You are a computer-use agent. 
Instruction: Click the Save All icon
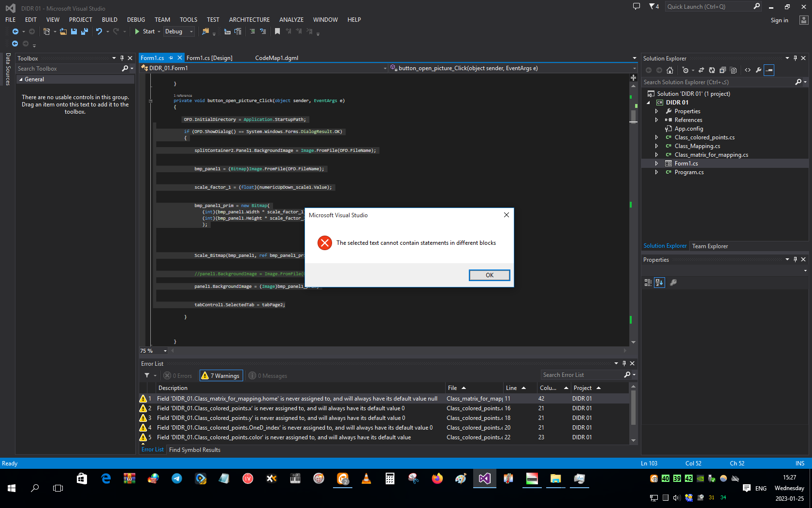point(85,31)
